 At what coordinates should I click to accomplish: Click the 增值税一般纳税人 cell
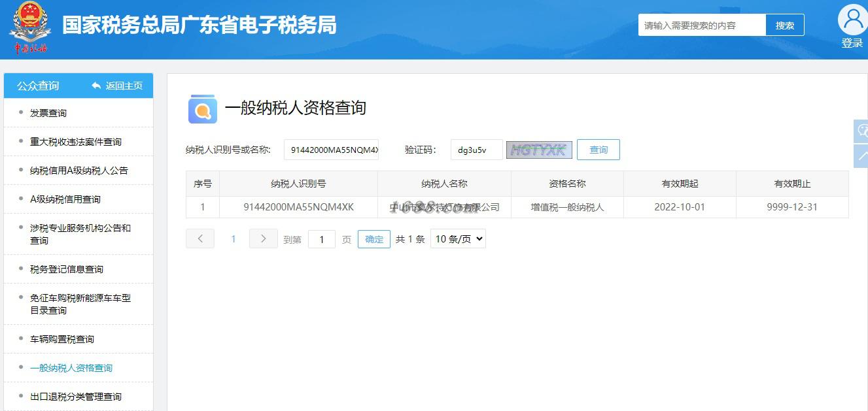coord(567,207)
